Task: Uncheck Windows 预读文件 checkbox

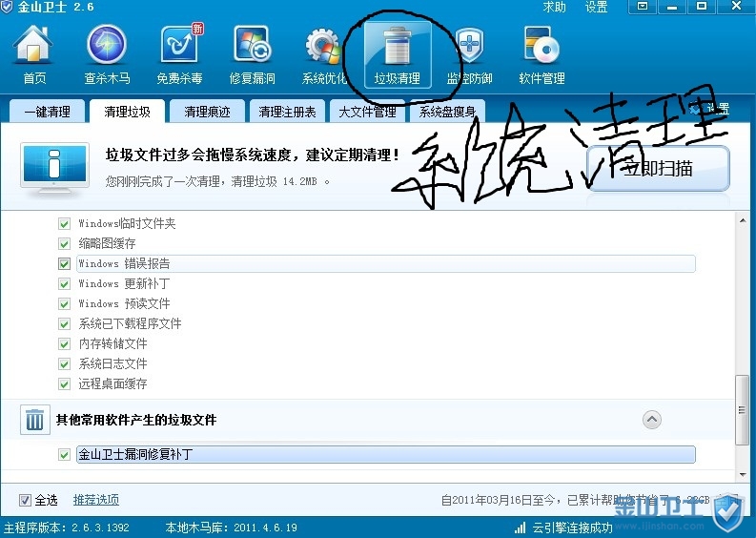Action: pos(64,304)
